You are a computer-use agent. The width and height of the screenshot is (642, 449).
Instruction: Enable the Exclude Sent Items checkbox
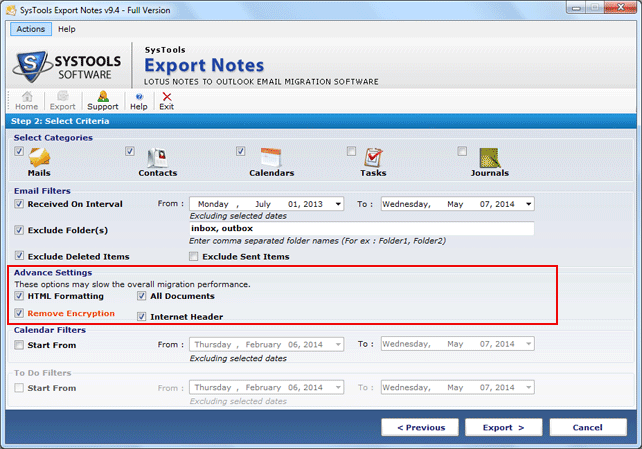pyautogui.click(x=193, y=256)
